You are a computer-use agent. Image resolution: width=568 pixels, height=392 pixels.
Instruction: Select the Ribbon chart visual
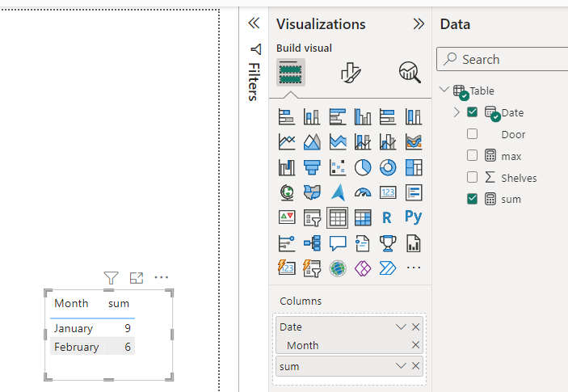click(x=414, y=141)
